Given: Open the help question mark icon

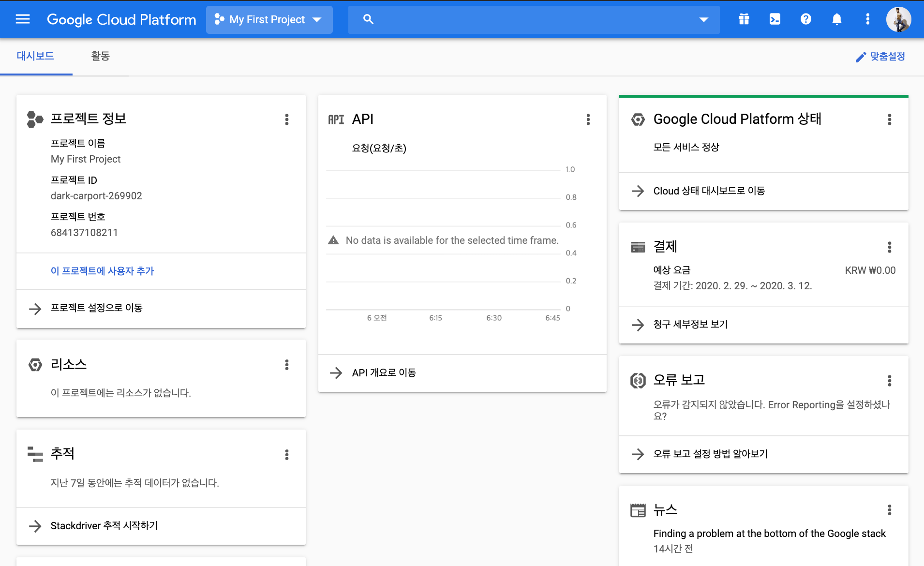Looking at the screenshot, I should click(x=806, y=19).
